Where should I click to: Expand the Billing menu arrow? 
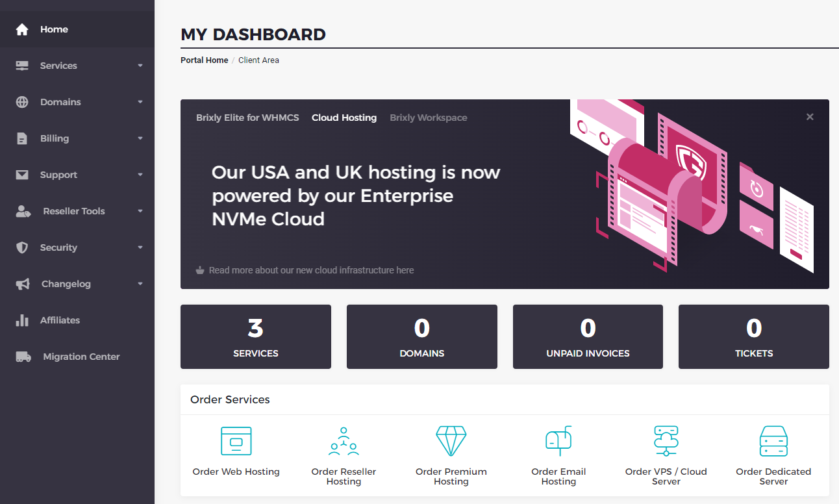click(x=140, y=138)
